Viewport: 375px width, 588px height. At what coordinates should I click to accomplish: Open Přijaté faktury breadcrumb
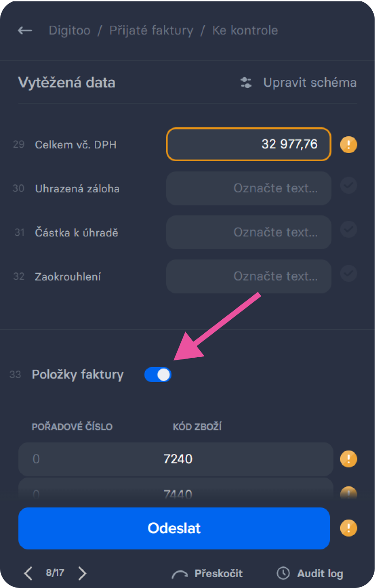[x=151, y=31]
